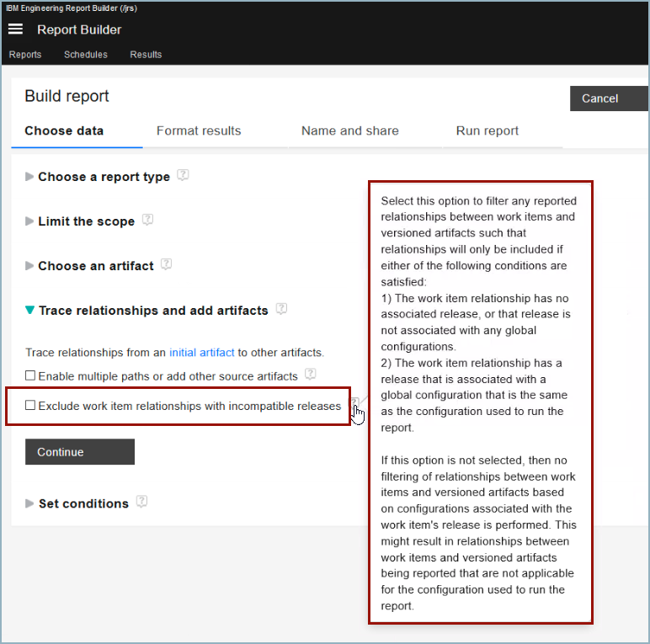The height and width of the screenshot is (644, 650).
Task: Click the Cancel button
Action: coord(599,98)
